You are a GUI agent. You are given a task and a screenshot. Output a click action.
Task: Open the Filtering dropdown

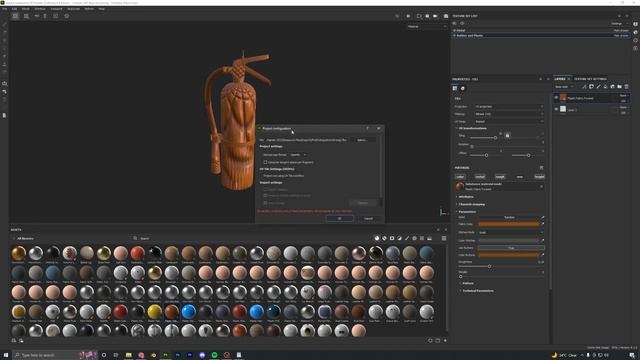click(509, 114)
